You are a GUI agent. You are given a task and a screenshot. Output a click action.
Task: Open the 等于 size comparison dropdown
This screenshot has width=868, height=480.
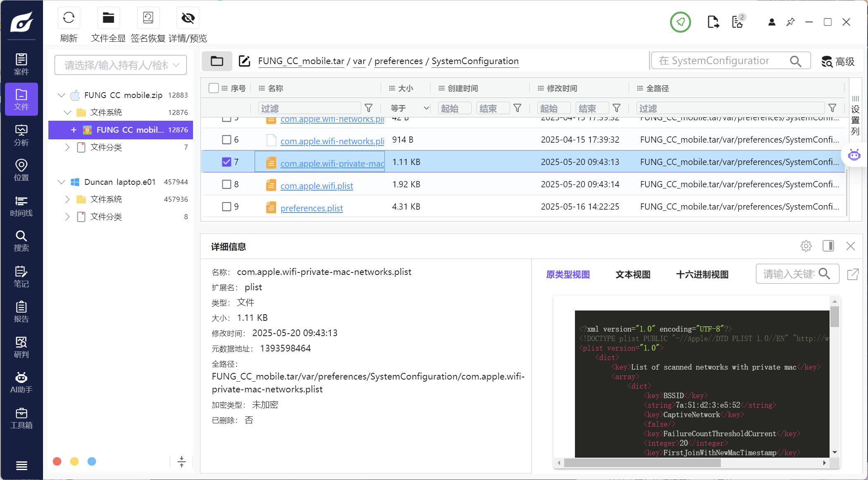(409, 108)
